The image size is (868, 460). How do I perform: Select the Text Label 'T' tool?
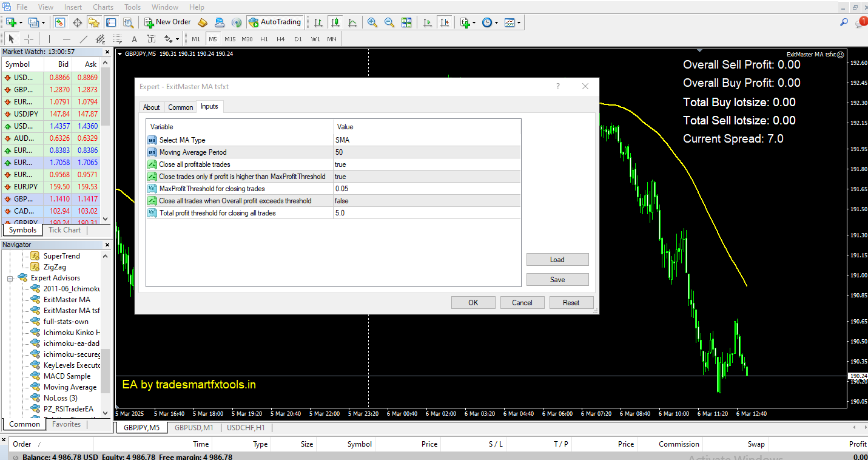151,39
